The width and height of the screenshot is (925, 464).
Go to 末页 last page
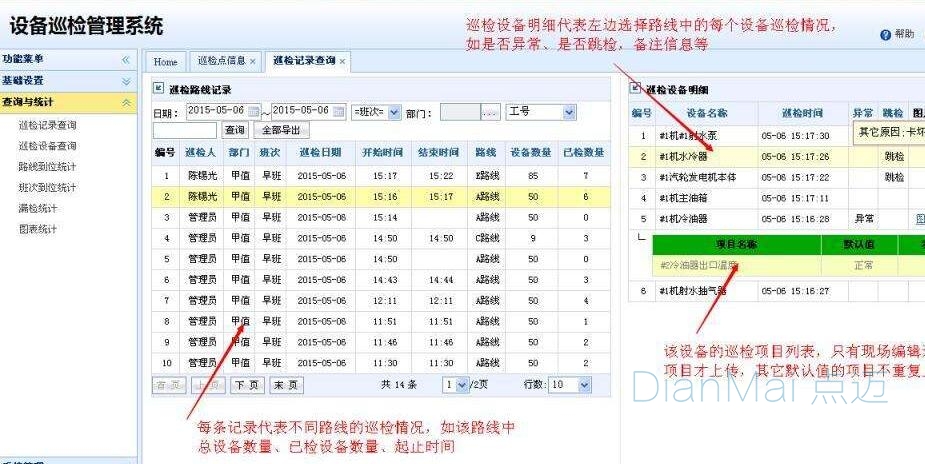pyautogui.click(x=286, y=385)
